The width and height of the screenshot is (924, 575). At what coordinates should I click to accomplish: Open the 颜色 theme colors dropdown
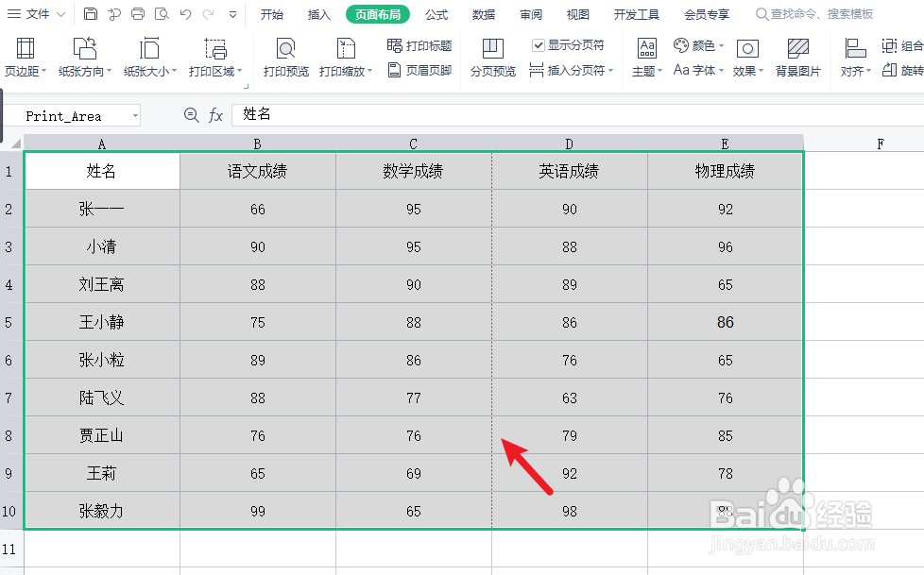tap(698, 45)
